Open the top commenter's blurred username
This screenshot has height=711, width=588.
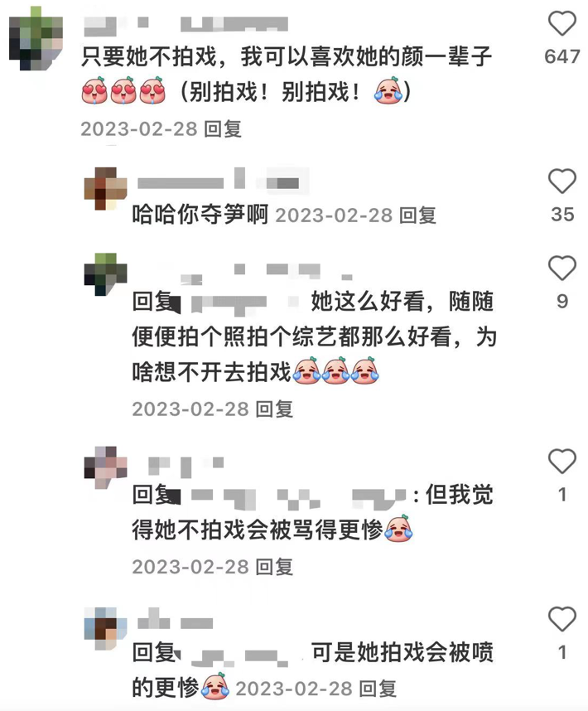(x=186, y=24)
